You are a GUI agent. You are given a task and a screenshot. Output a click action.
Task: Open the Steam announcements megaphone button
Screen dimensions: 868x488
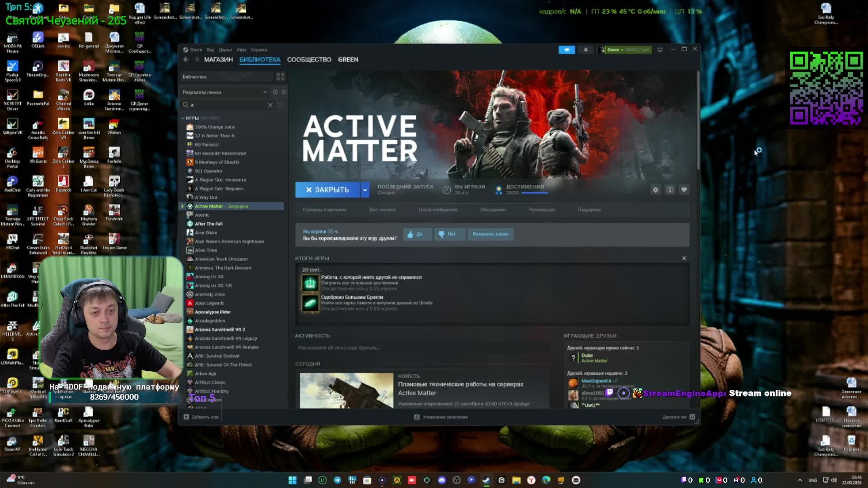[x=566, y=50]
